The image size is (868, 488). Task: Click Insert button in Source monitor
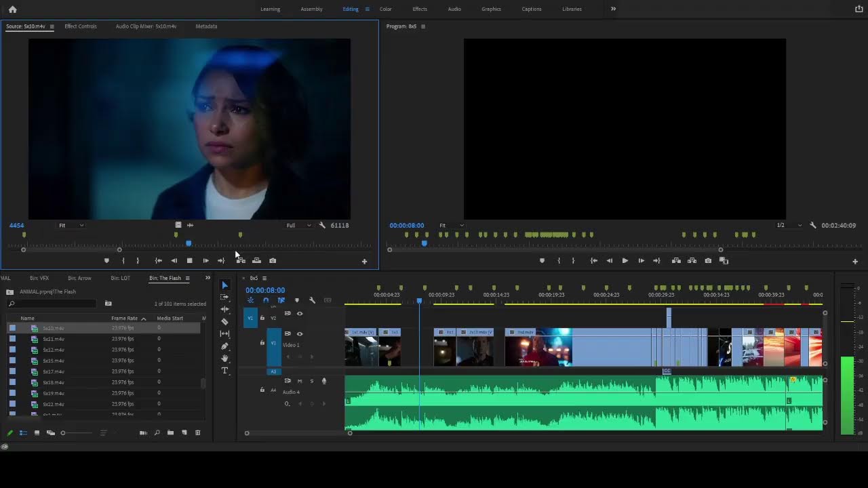tap(241, 260)
